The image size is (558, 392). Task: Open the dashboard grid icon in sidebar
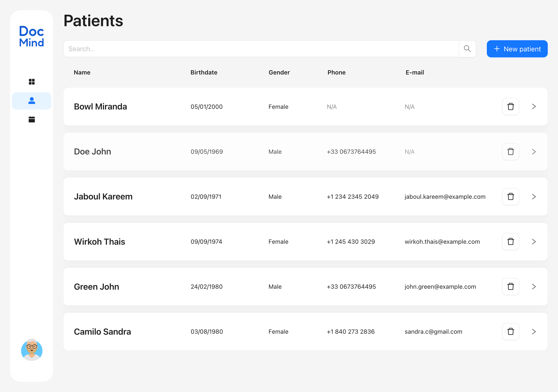click(32, 82)
